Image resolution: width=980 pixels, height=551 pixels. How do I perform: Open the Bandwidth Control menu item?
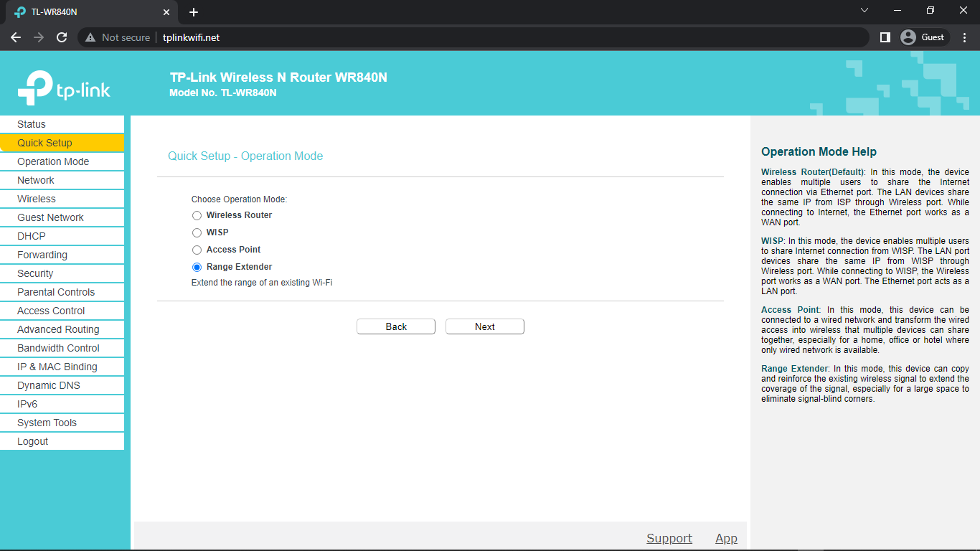coord(62,348)
